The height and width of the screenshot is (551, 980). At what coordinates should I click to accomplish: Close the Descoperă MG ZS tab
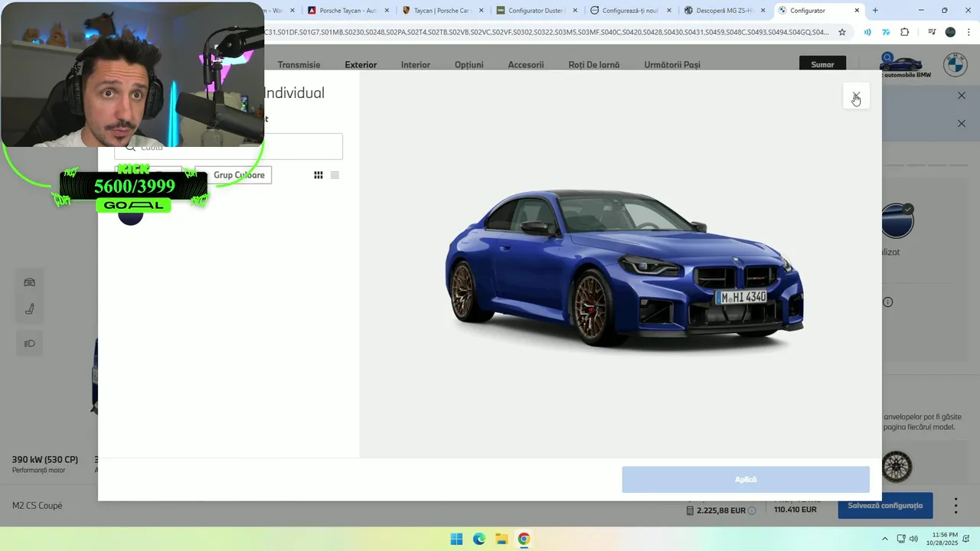coord(763,11)
